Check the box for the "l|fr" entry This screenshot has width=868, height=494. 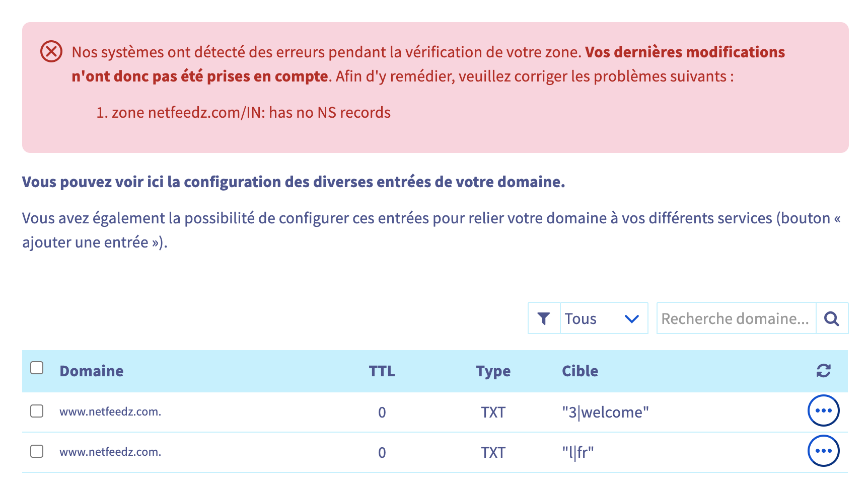[37, 452]
